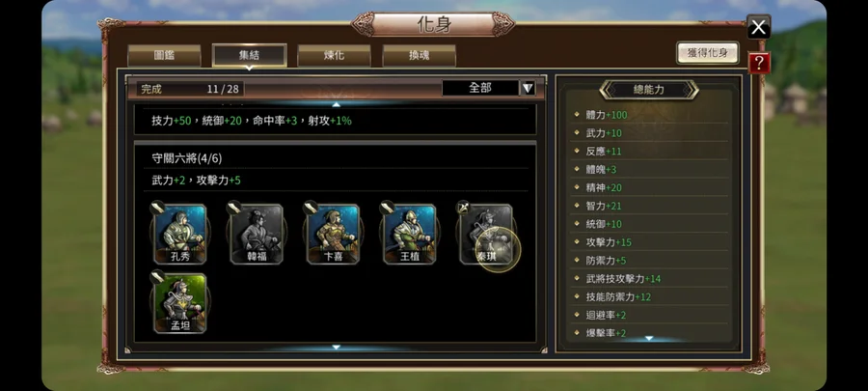868x391 pixels.
Task: Close the 化身 window with X
Action: pos(758,27)
